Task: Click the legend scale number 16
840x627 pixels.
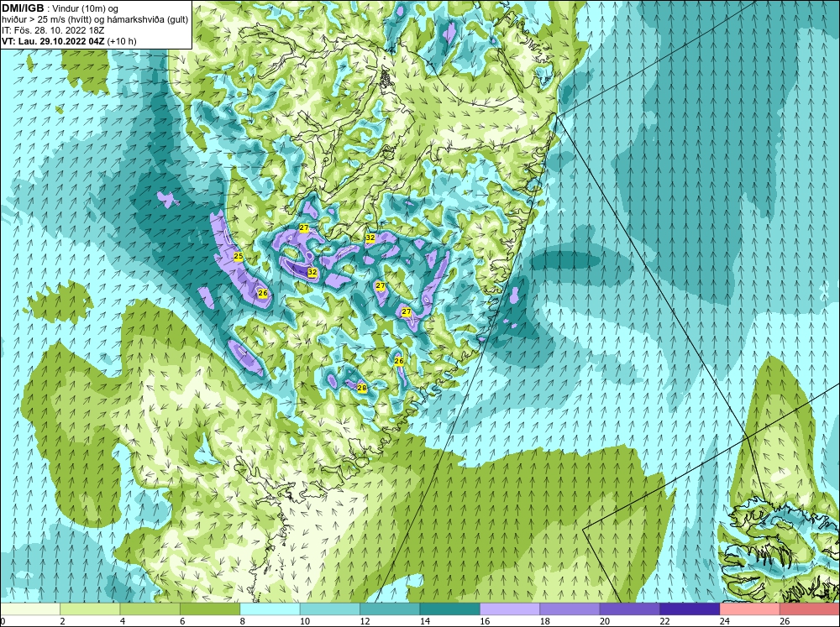Action: point(485,621)
